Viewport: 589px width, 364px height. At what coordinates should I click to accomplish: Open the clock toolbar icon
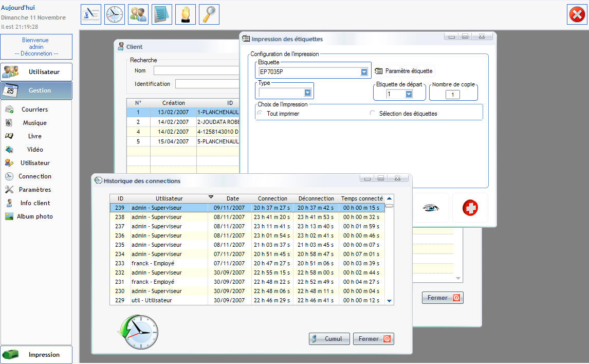coord(115,14)
